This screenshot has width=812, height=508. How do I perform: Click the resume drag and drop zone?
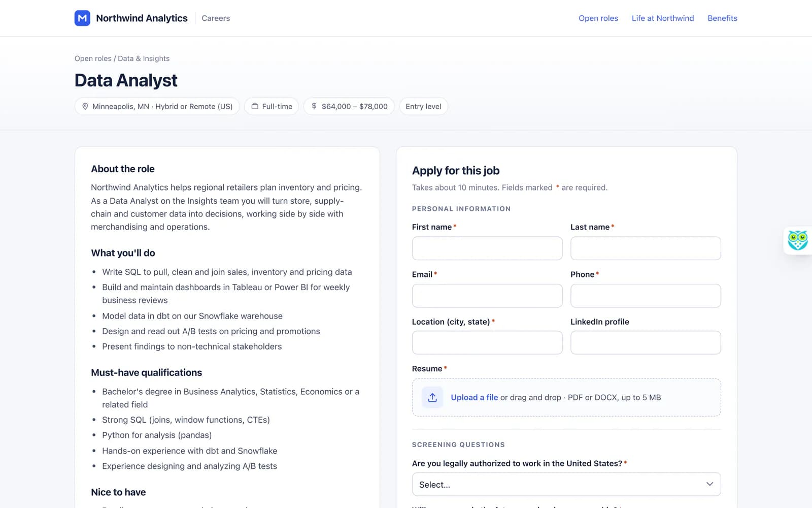566,397
